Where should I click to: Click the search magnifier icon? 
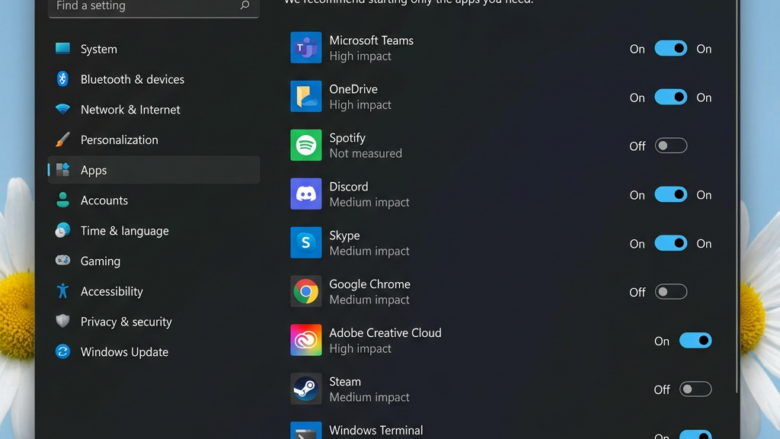click(x=245, y=5)
